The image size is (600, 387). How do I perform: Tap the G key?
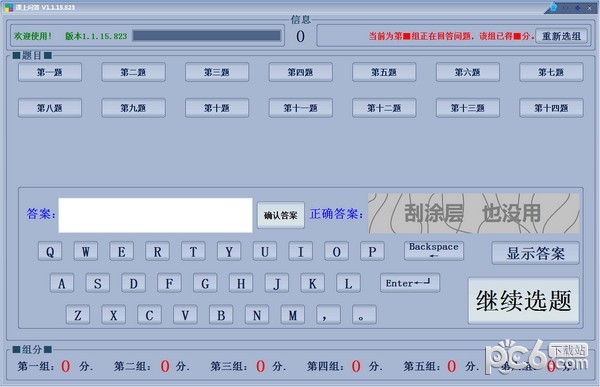205,283
